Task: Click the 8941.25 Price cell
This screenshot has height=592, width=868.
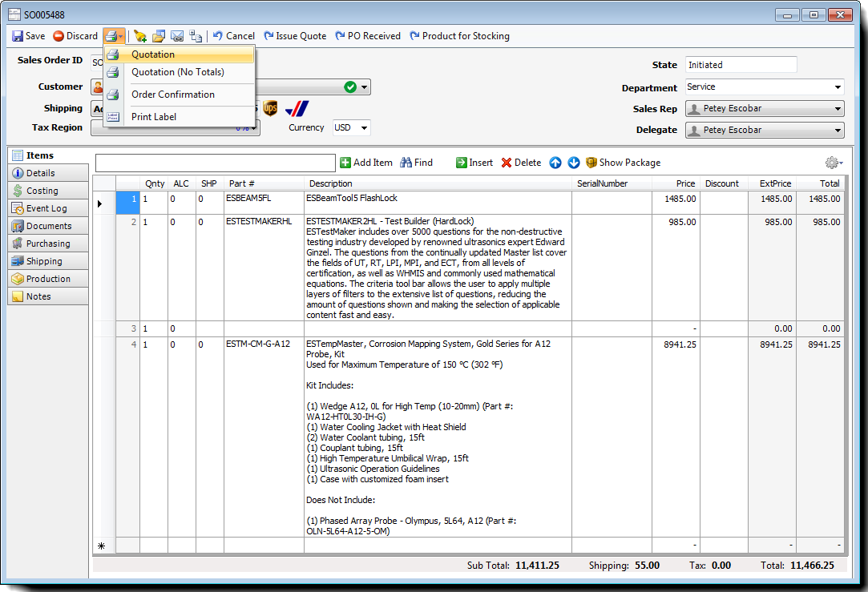Action: click(676, 437)
